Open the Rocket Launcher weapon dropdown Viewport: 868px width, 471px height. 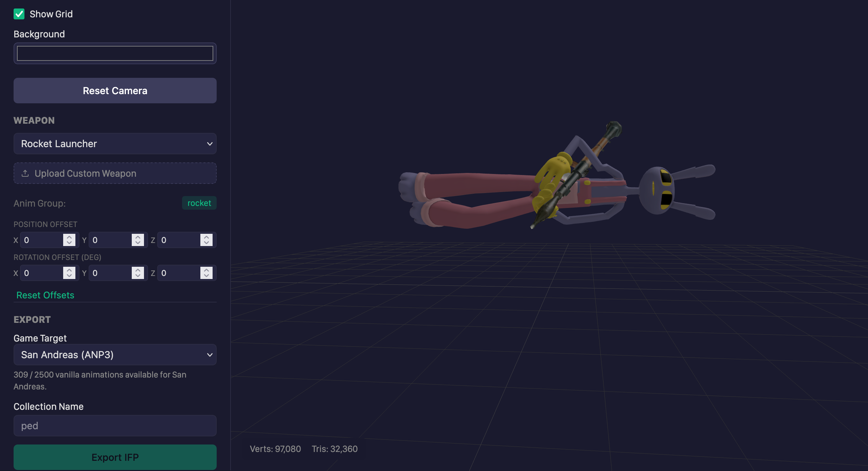(115, 144)
